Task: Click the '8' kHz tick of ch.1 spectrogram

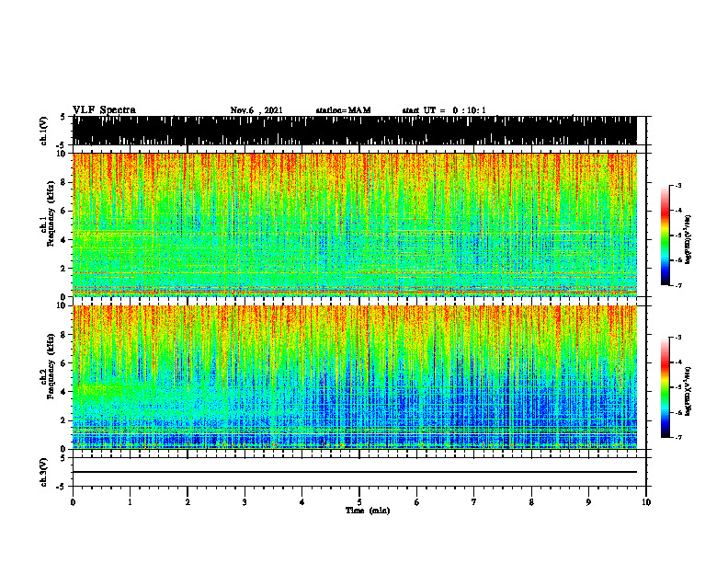Action: click(64, 182)
